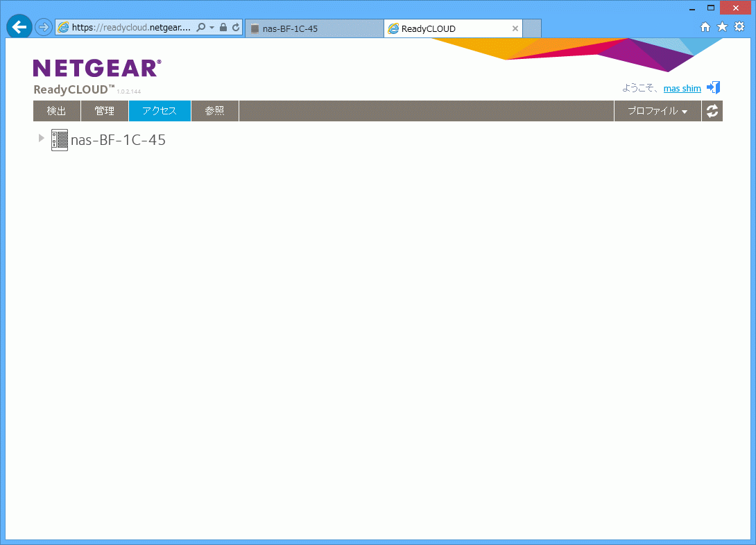Image resolution: width=756 pixels, height=545 pixels.
Task: Click the nas-BF-1C-45 device icon
Action: click(60, 140)
